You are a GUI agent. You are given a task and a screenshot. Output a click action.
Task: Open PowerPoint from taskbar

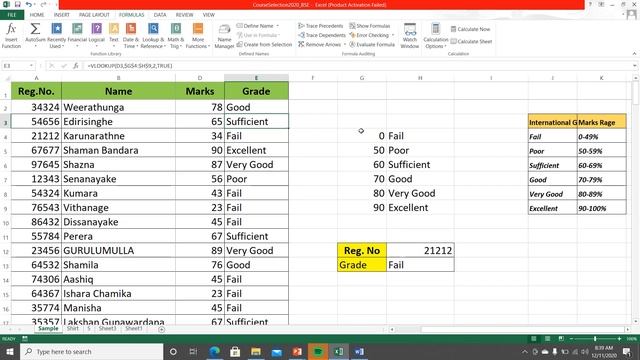pyautogui.click(x=297, y=351)
